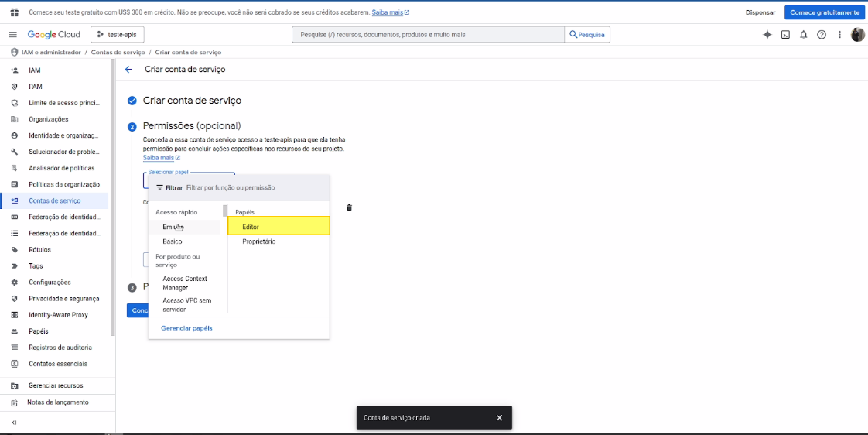Select Em uso quick access category
Viewport: 868px width, 435px height.
click(x=185, y=227)
